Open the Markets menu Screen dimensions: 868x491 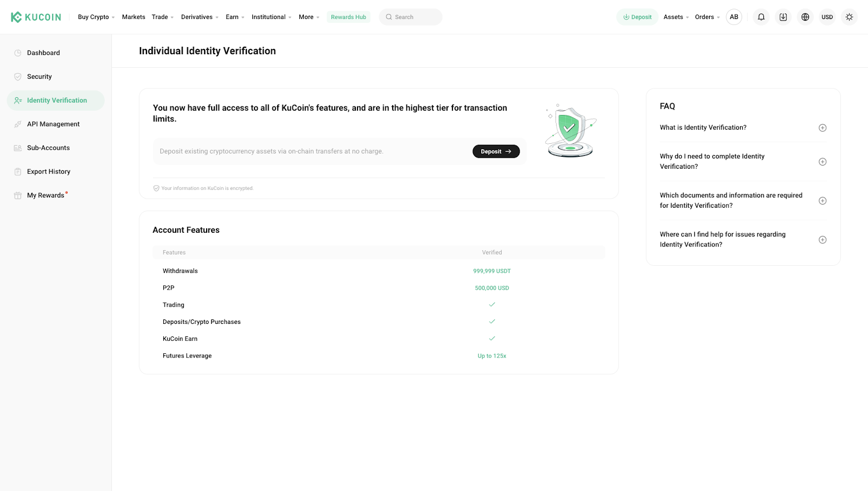(133, 17)
